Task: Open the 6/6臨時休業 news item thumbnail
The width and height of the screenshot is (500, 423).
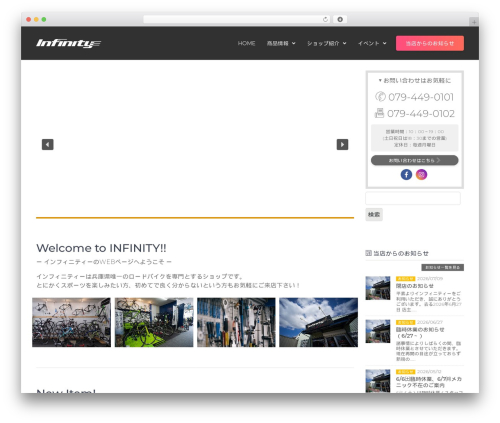Action: [x=378, y=381]
